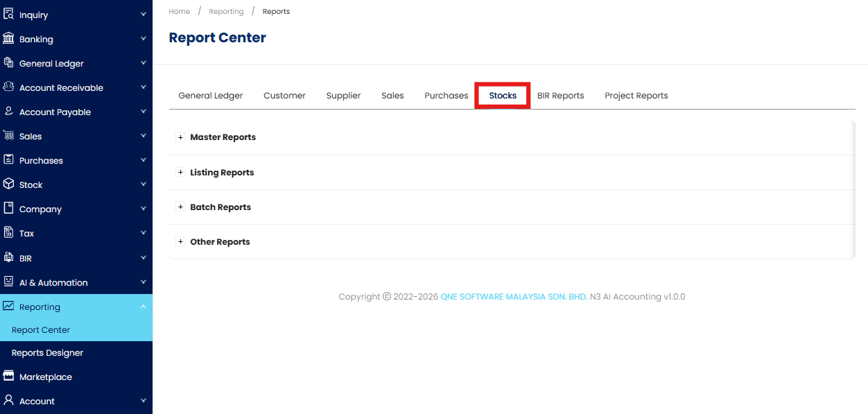
Task: Click the AI & Automation icon
Action: pos(8,282)
